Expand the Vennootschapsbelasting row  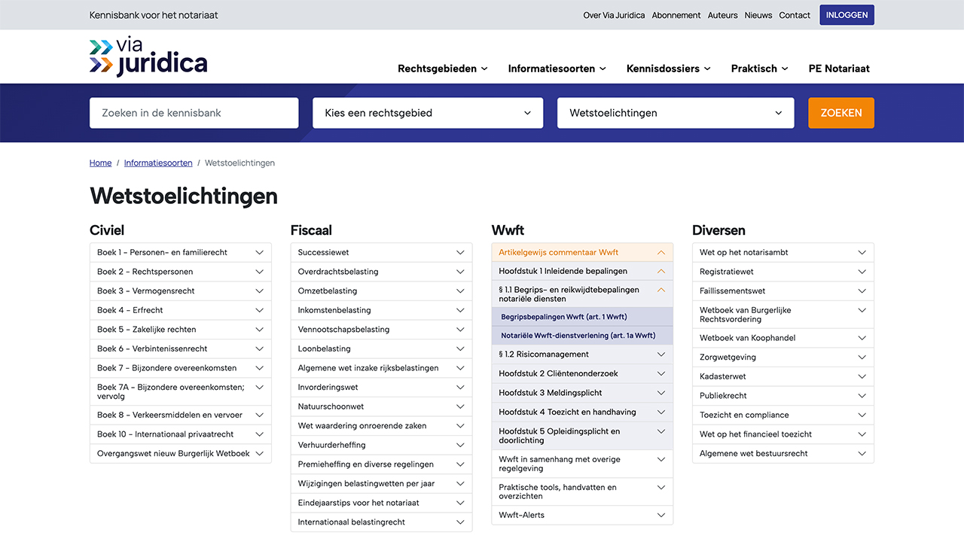381,330
